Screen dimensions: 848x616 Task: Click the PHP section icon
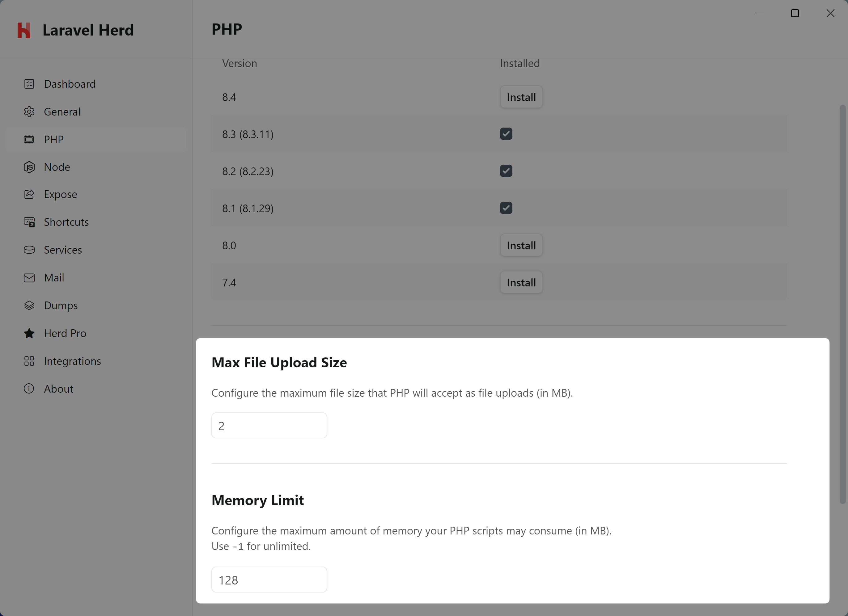pyautogui.click(x=29, y=139)
